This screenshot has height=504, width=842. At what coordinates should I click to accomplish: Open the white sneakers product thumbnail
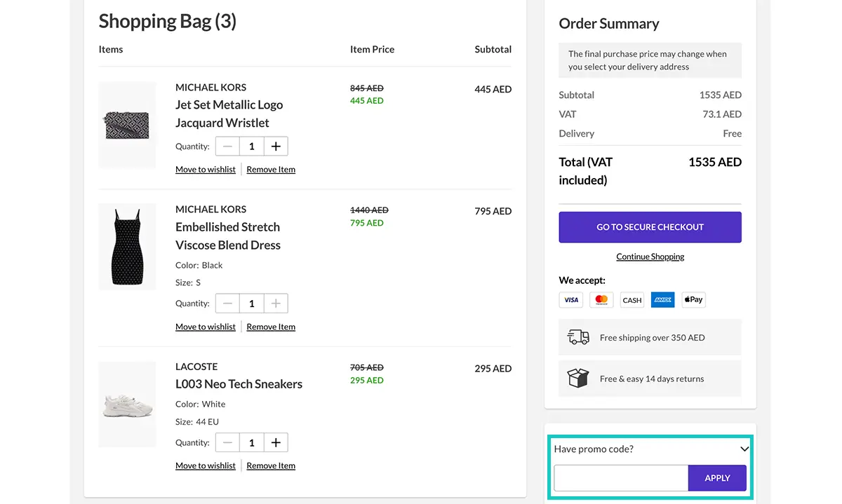(x=127, y=404)
